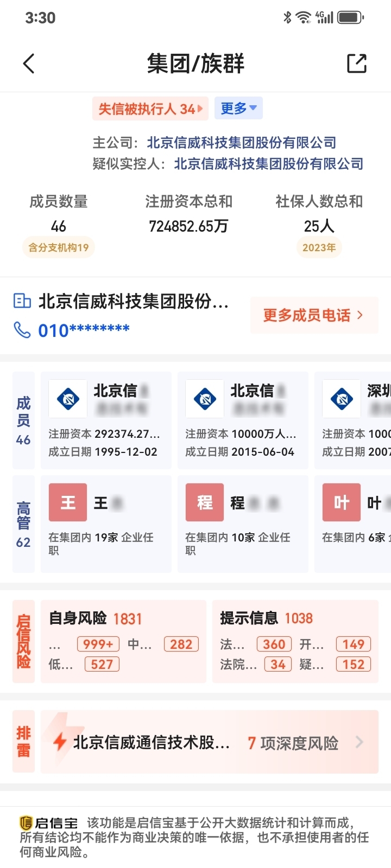
Task: Open 北京信威通信技术股 deep-risk entry
Action: point(152,742)
